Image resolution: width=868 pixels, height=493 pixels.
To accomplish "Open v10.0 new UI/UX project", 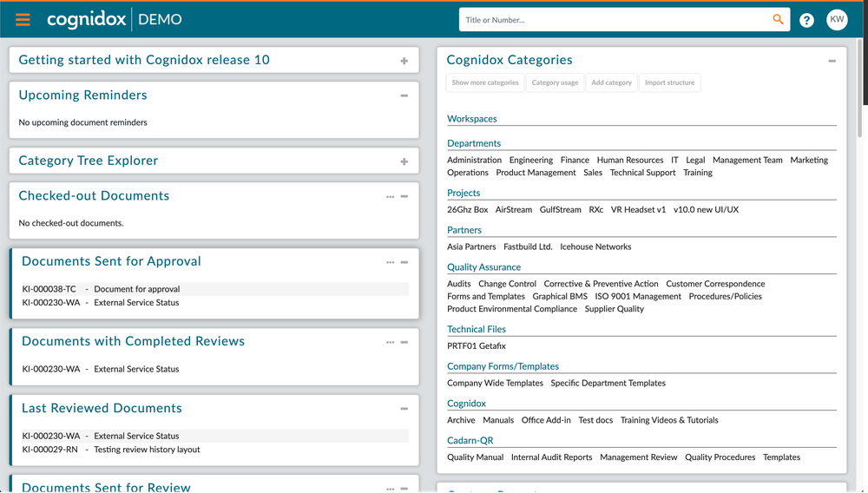I will click(x=706, y=210).
